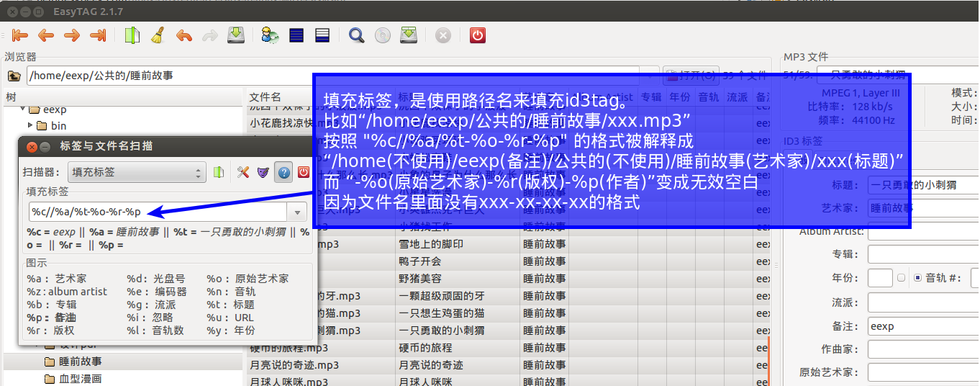980x386 pixels.
Task: Click the striped white-and-blue list icon
Action: [322, 35]
